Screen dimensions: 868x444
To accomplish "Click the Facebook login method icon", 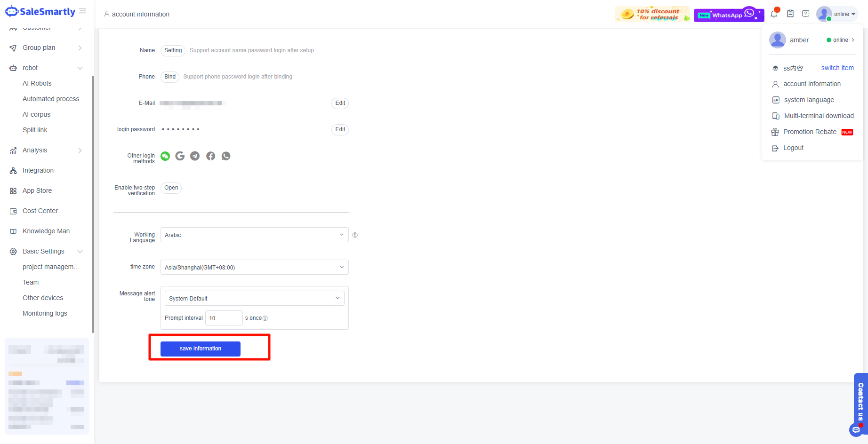I will (x=210, y=156).
